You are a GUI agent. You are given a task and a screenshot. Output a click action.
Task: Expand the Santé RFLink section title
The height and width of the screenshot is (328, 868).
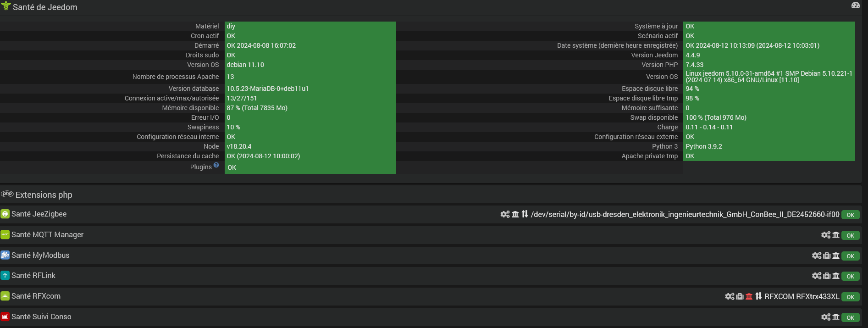point(33,275)
